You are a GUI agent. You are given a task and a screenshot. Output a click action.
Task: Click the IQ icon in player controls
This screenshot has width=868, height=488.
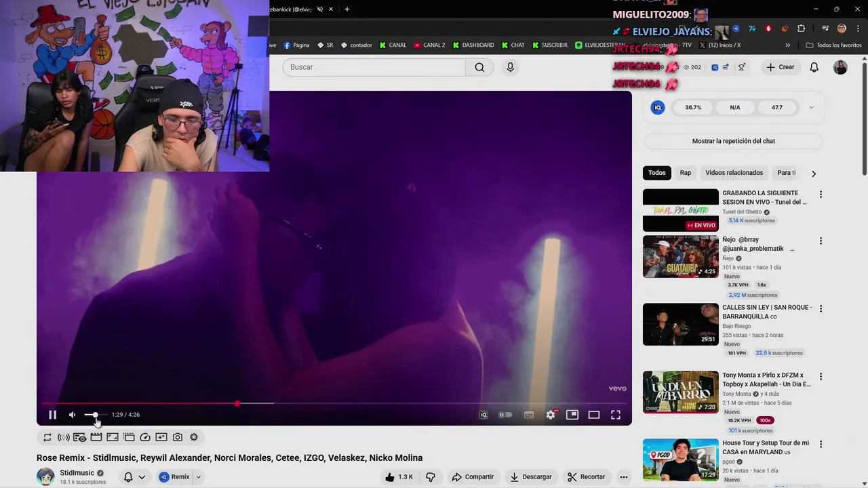(x=484, y=415)
